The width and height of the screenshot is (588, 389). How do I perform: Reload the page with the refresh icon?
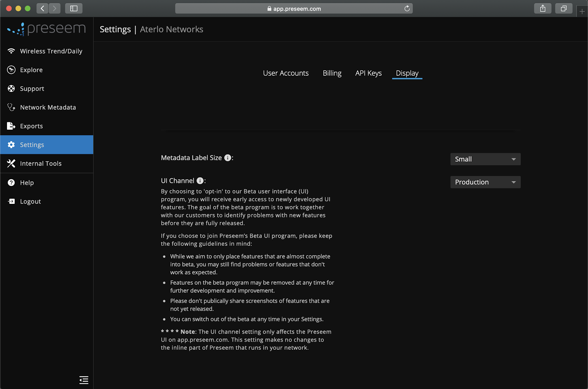coord(407,8)
